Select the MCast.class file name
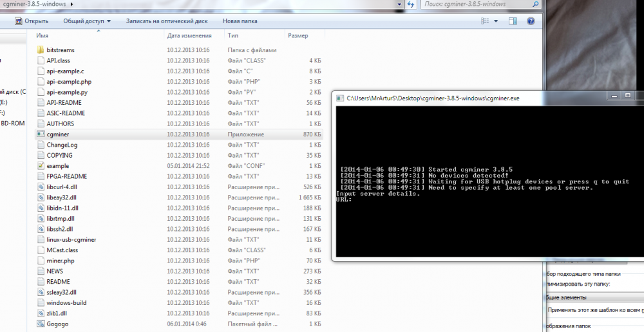Viewport: 644px width, 332px height. point(62,250)
